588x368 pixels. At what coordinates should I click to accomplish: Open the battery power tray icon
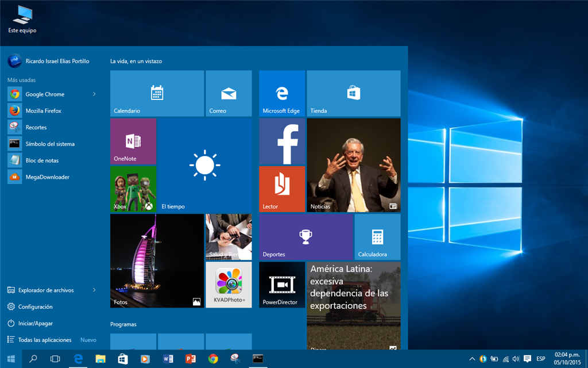click(x=494, y=359)
